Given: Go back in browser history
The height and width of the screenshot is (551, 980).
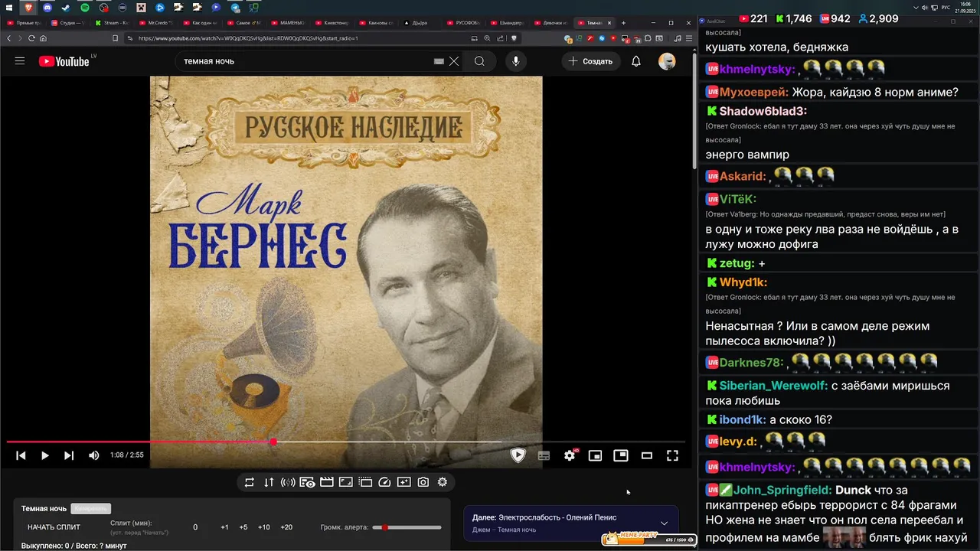Looking at the screenshot, I should (x=9, y=38).
